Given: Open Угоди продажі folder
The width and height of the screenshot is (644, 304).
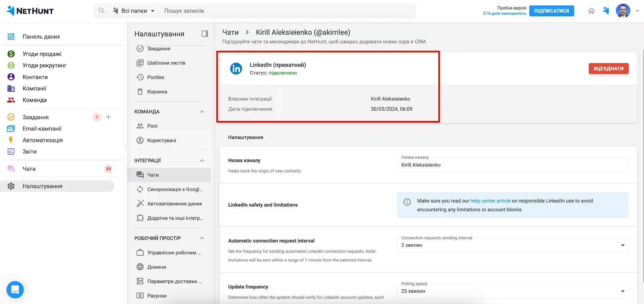Looking at the screenshot, I should 42,54.
